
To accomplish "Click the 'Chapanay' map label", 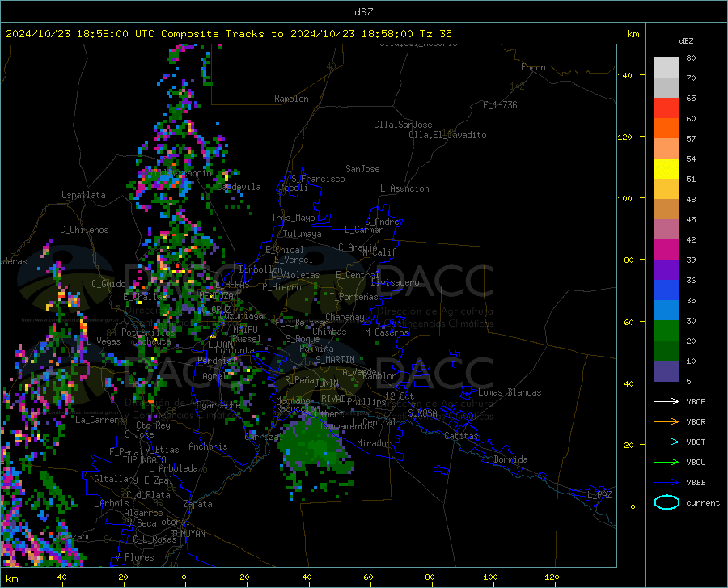I will coord(345,317).
